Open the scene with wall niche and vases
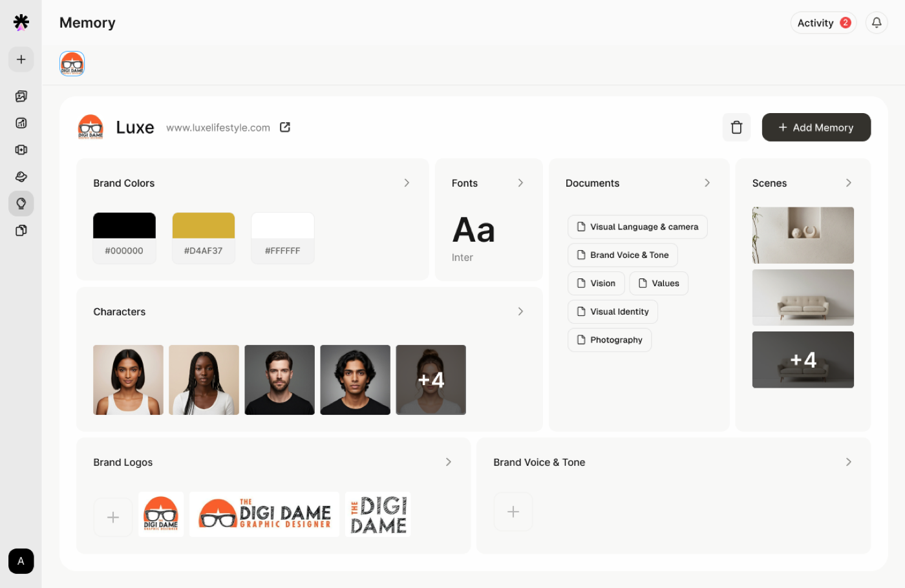Screen dimensions: 905x588 pos(803,235)
